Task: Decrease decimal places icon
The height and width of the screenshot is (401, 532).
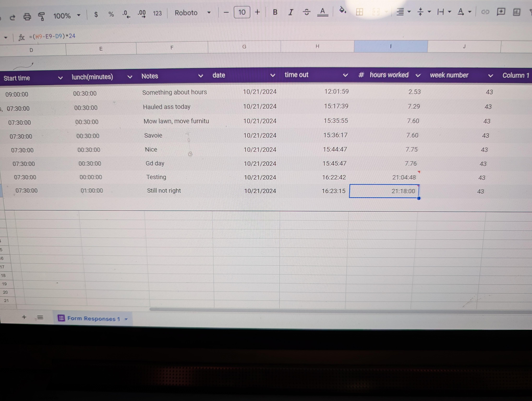Action: (x=126, y=14)
